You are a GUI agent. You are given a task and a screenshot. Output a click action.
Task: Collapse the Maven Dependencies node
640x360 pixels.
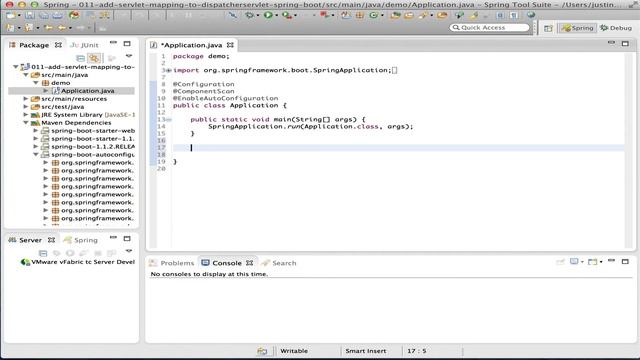(x=25, y=122)
